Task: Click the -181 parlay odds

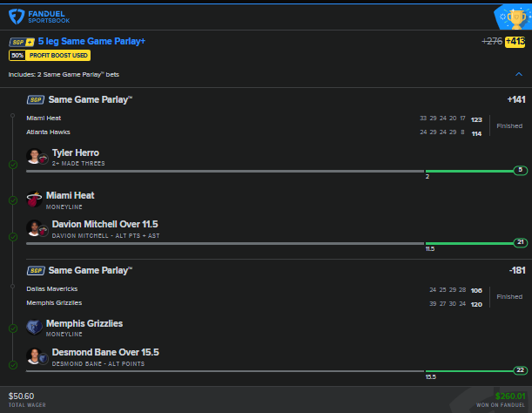Action: (x=517, y=271)
